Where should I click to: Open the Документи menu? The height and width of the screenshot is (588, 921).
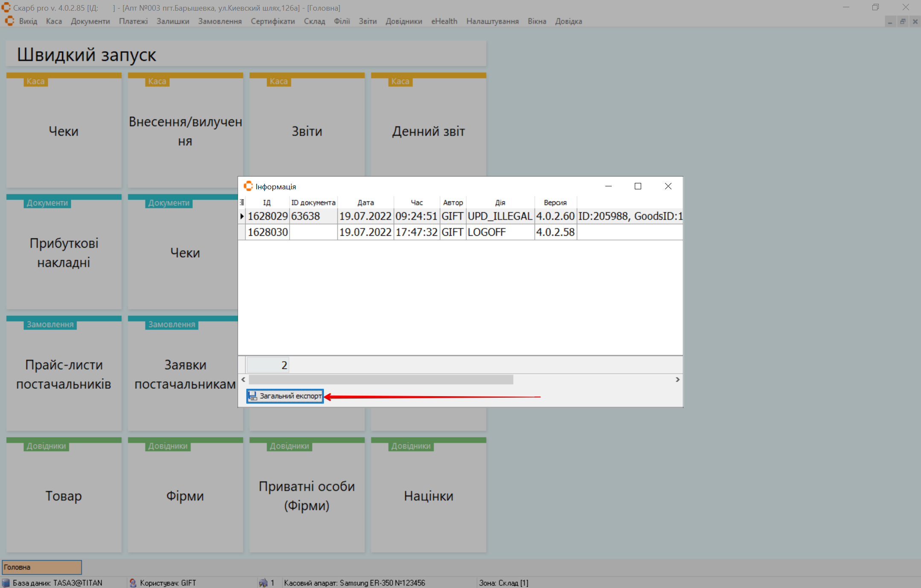coord(90,21)
